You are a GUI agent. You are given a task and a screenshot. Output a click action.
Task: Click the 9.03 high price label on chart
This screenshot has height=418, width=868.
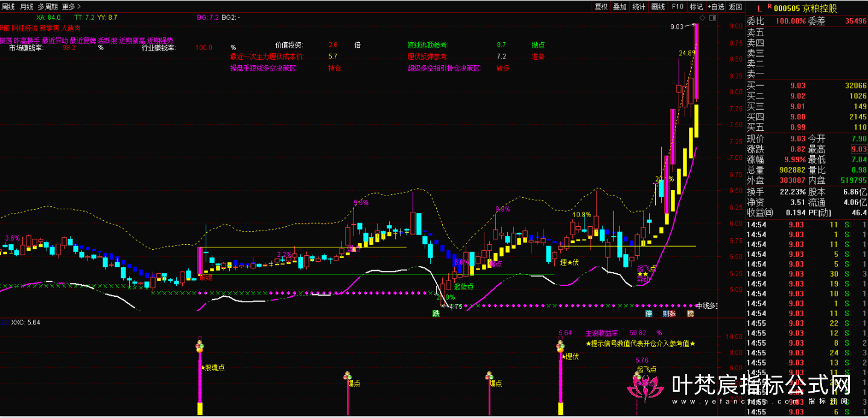(x=677, y=27)
